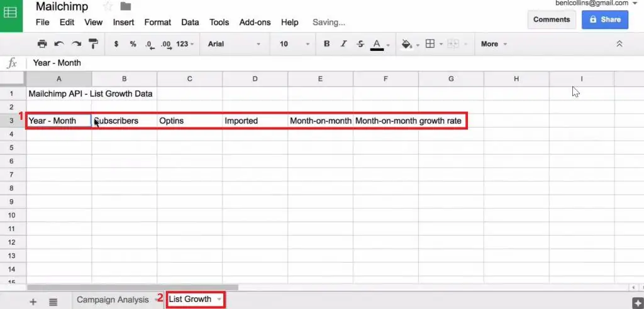Open the text color picker
644x309 pixels.
click(377, 45)
